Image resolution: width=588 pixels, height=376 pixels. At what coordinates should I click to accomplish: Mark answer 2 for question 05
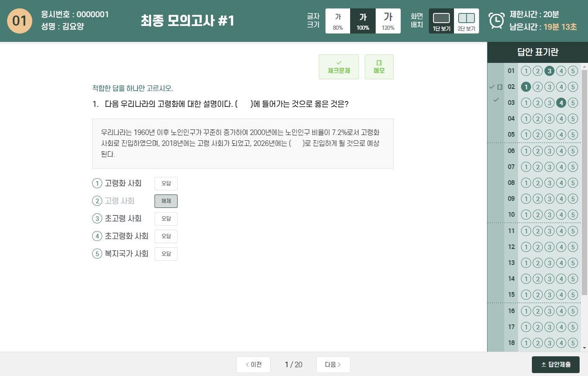coord(537,135)
